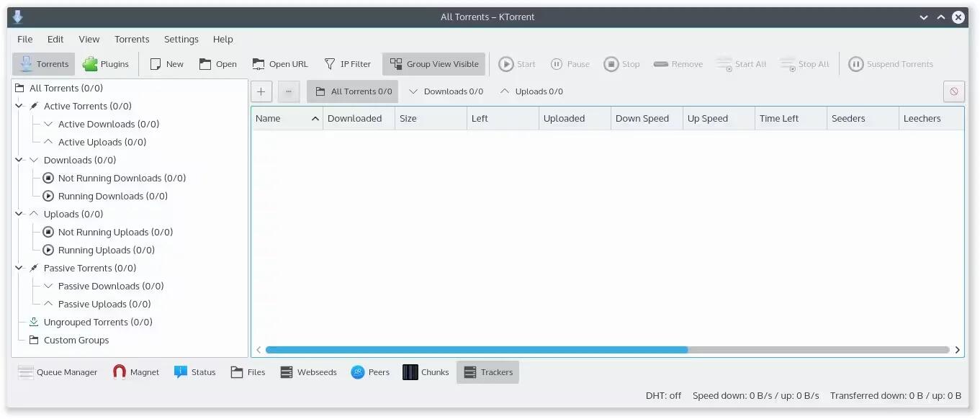Collapse the Uploads tree group
Screen dimensions: 980x419
pos(19,214)
